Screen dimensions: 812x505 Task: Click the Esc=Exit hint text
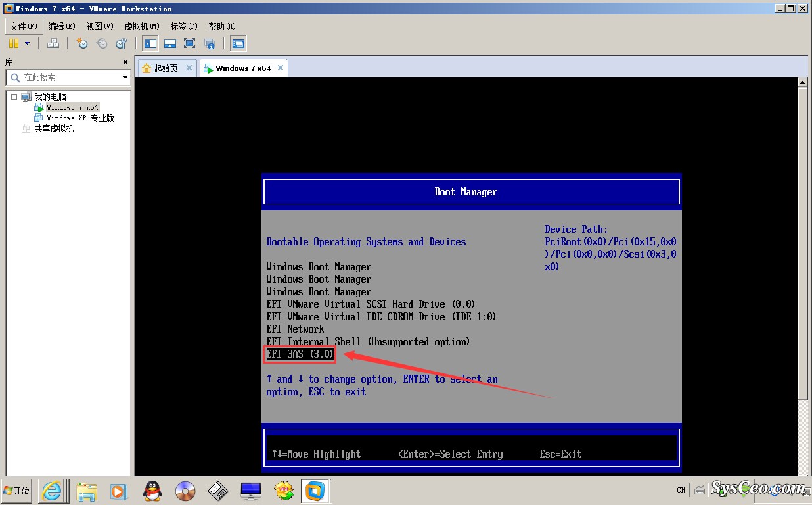click(560, 454)
